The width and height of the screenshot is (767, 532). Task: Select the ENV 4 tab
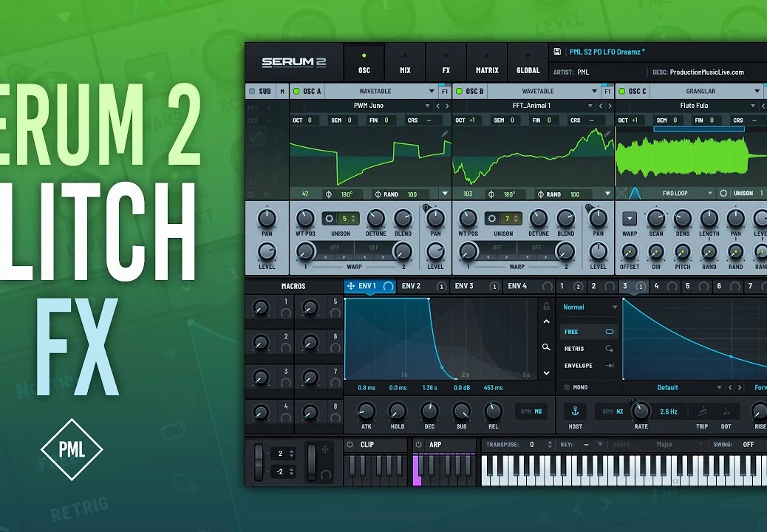click(530, 286)
